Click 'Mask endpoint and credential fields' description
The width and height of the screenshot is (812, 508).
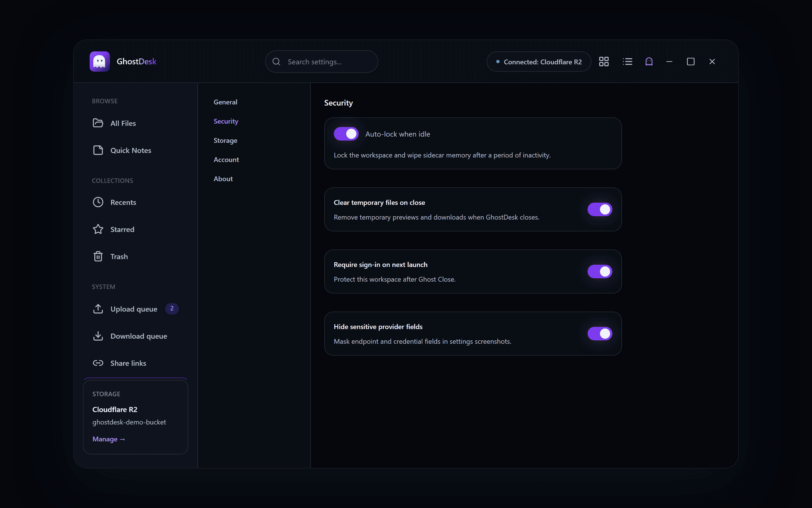422,341
